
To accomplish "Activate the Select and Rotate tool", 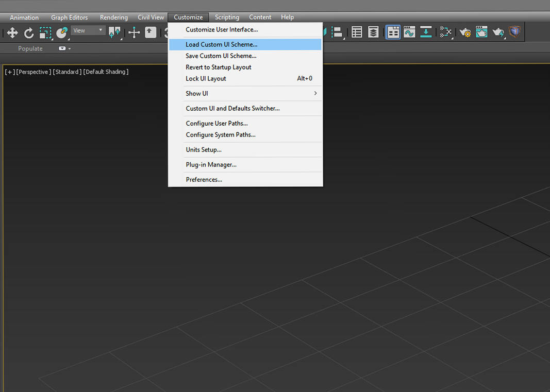I will 29,32.
